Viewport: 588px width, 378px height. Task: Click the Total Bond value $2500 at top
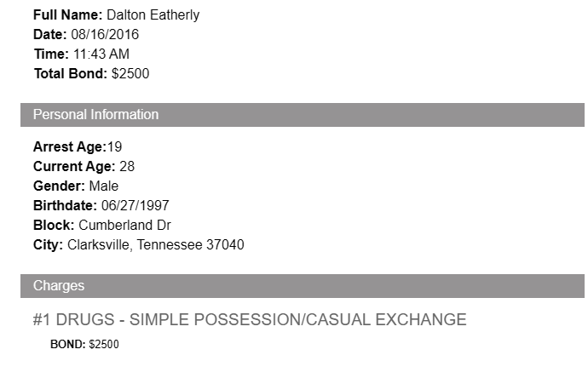[x=130, y=74]
